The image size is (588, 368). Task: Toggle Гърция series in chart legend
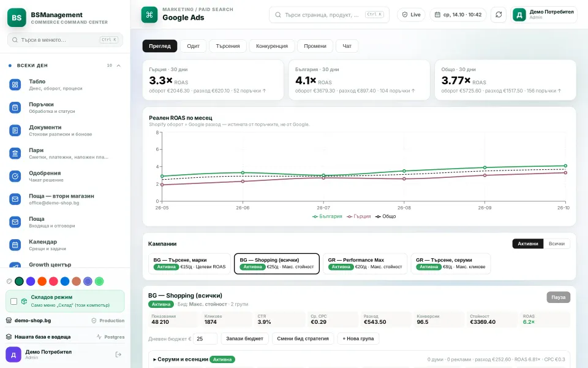(x=358, y=217)
